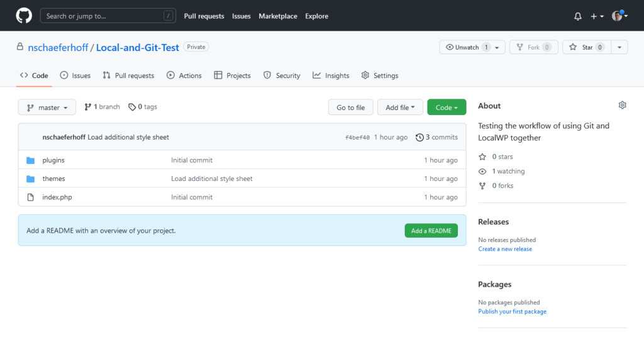
Task: Open About settings gear icon
Action: pyautogui.click(x=622, y=106)
